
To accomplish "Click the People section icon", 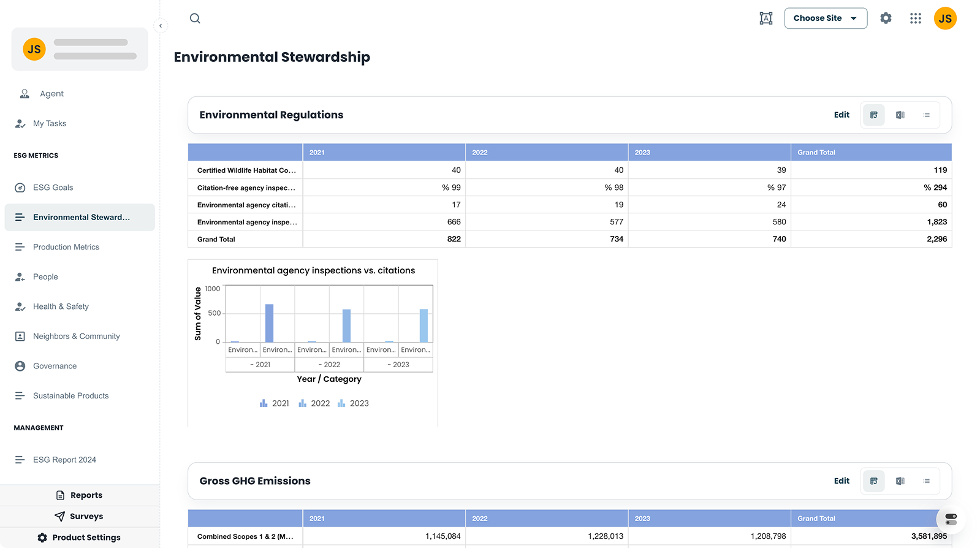I will 20,277.
